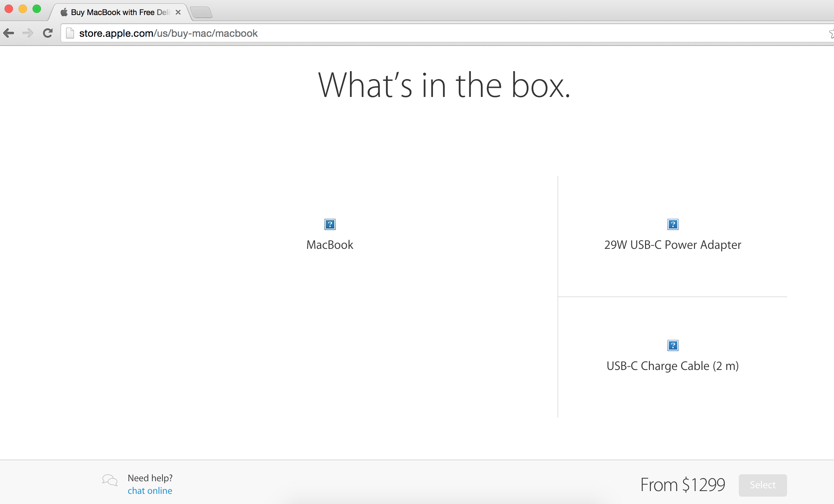Click the chat bubbles help icon
Viewport: 834px width, 504px height.
coord(110,480)
